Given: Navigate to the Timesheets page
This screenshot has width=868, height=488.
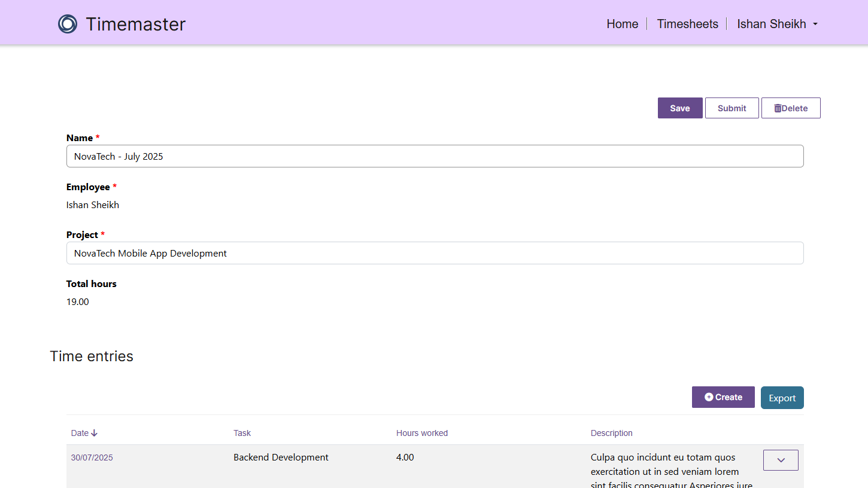Looking at the screenshot, I should point(687,24).
